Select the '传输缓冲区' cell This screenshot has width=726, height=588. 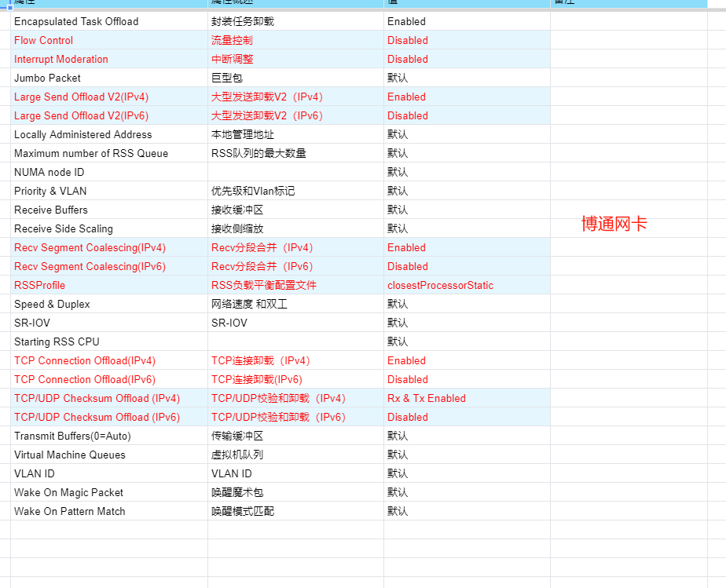[x=296, y=436]
